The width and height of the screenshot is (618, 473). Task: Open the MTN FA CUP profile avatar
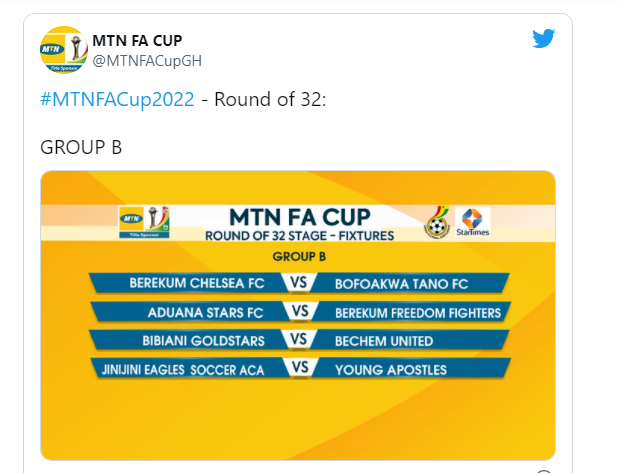pos(63,50)
